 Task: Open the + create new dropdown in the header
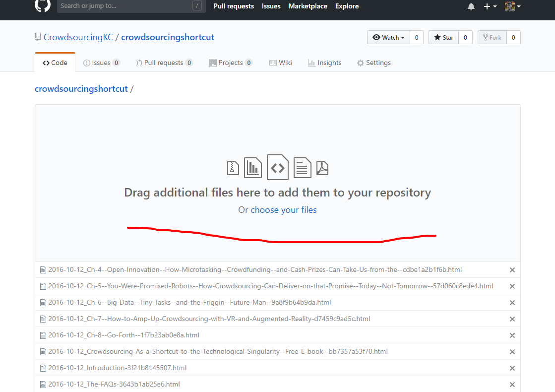(x=489, y=6)
